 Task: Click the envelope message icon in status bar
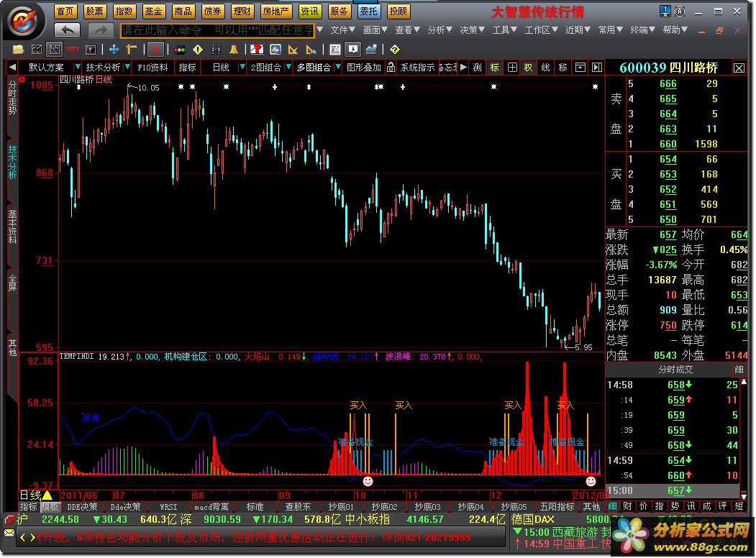9,533
